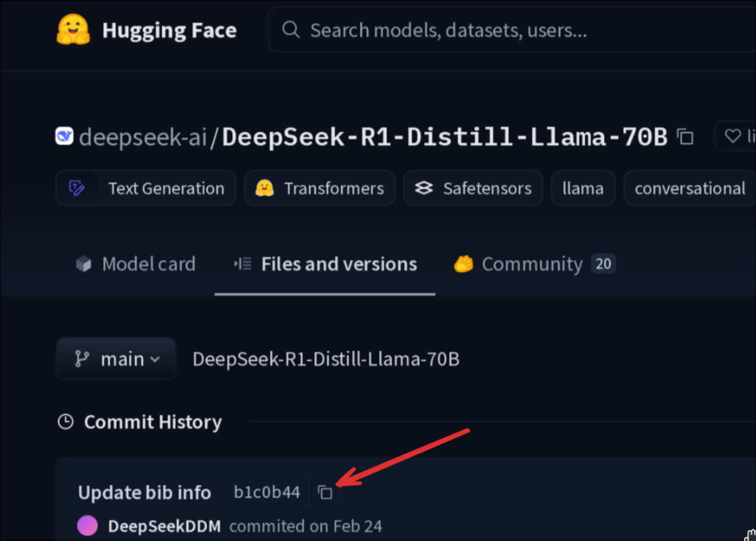Click the DeepSeekDDM user avatar
This screenshot has width=756, height=541.
pos(88,526)
